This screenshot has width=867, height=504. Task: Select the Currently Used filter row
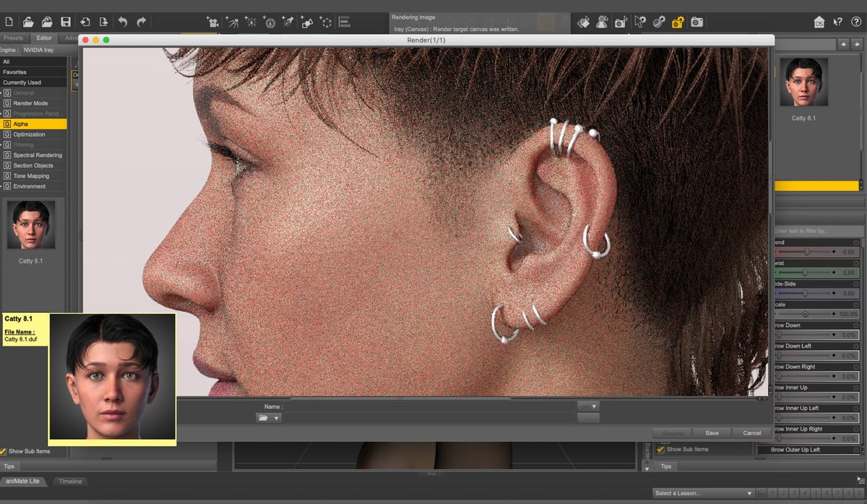[33, 82]
